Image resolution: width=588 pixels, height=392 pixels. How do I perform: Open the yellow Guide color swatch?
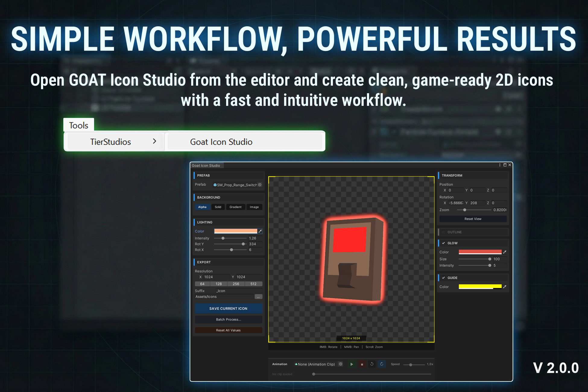click(480, 287)
